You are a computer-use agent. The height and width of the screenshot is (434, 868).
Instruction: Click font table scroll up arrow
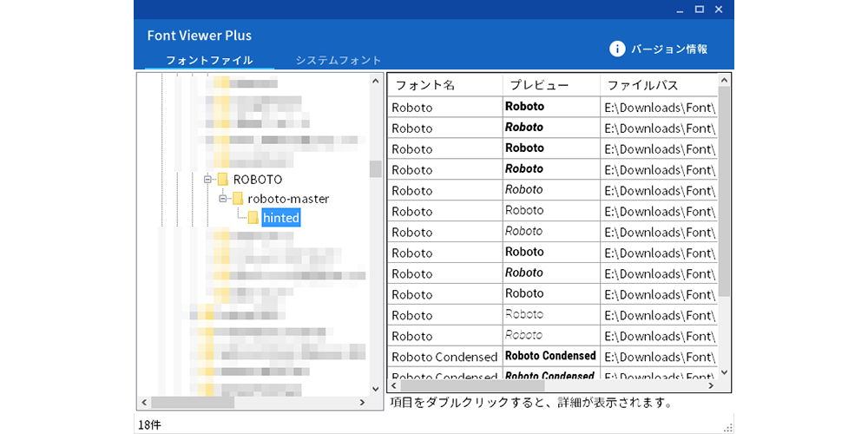click(725, 81)
